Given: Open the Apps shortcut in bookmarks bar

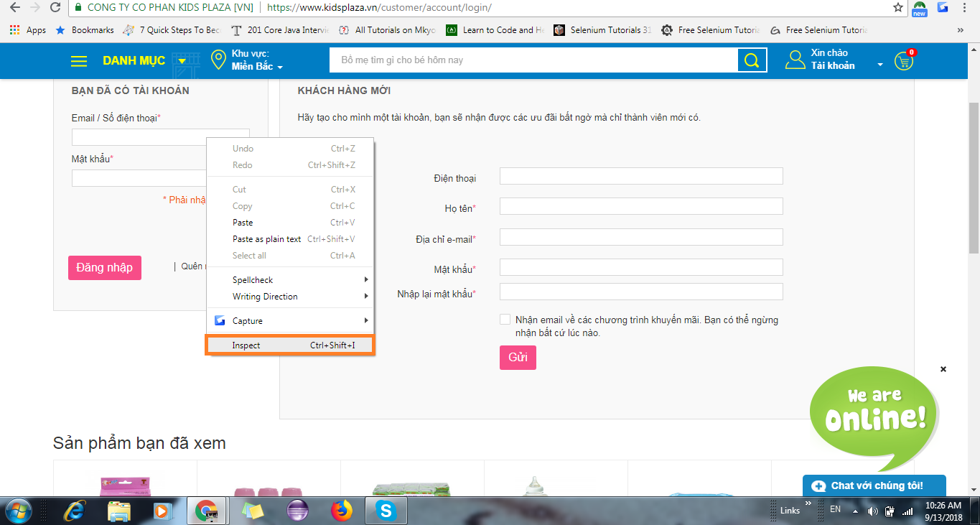Looking at the screenshot, I should point(28,30).
